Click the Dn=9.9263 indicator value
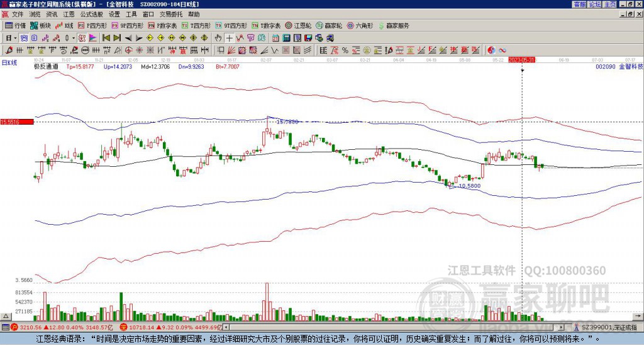Screen dimensions: 644x345 (x=192, y=66)
